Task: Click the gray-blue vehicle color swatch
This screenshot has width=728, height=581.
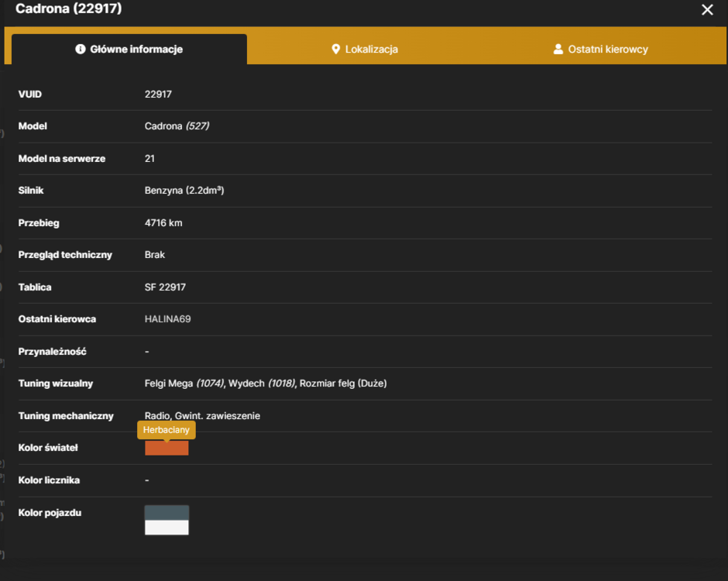Action: tap(167, 513)
